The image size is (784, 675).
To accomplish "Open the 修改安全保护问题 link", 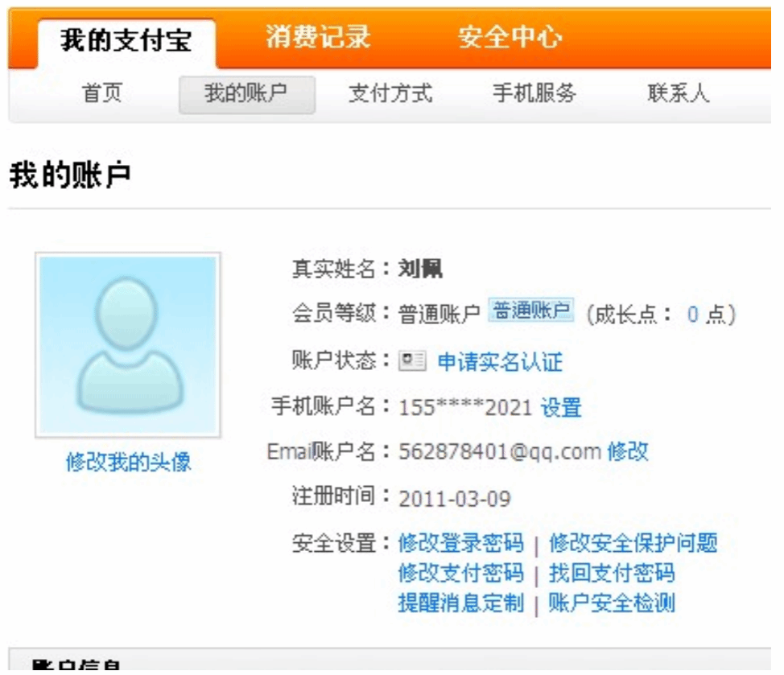I will (633, 544).
